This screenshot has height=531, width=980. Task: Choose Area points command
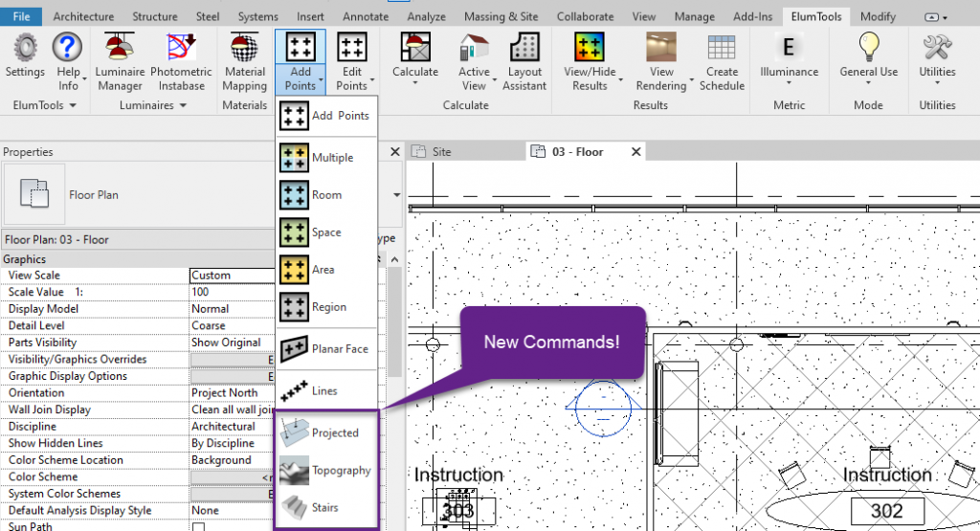pos(326,270)
